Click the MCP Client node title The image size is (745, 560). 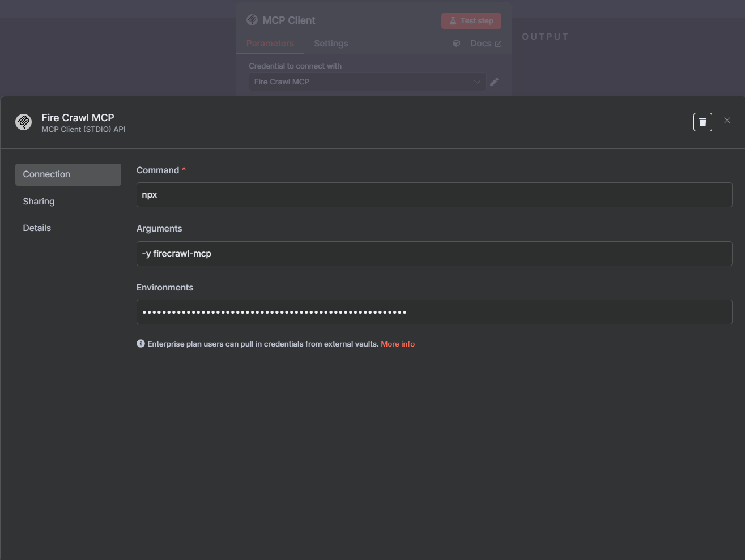click(x=288, y=20)
